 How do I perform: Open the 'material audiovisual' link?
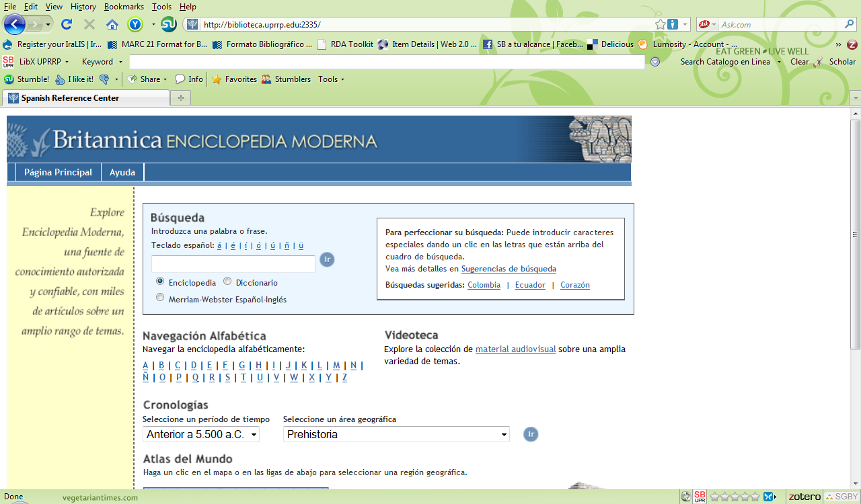(x=515, y=349)
